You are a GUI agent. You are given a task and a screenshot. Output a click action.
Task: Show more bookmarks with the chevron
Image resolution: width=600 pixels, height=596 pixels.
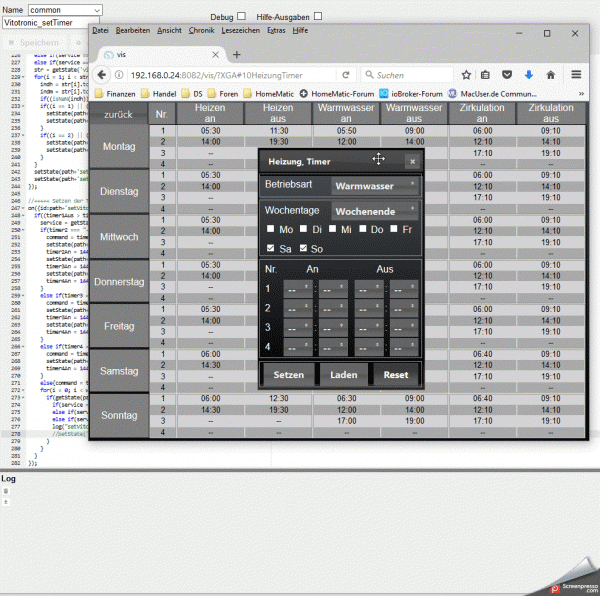(581, 94)
